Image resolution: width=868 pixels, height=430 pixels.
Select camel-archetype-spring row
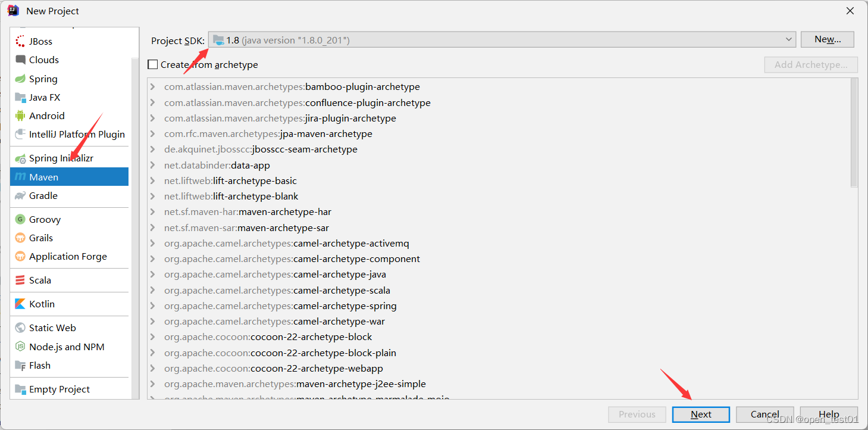(x=499, y=306)
